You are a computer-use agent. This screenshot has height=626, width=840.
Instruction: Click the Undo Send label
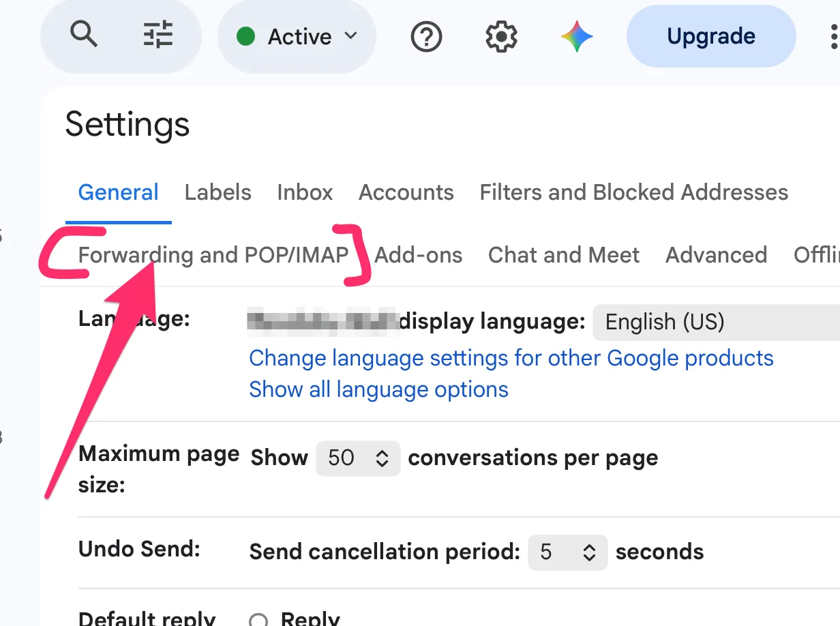point(139,550)
